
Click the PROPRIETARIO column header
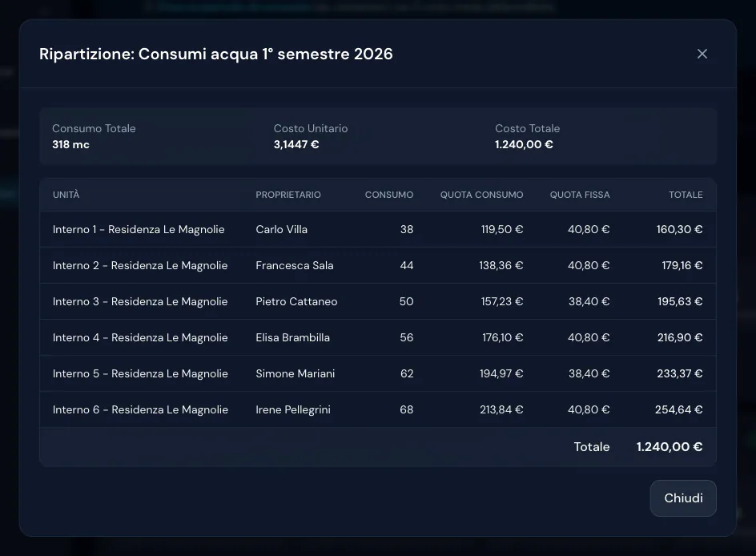click(288, 195)
